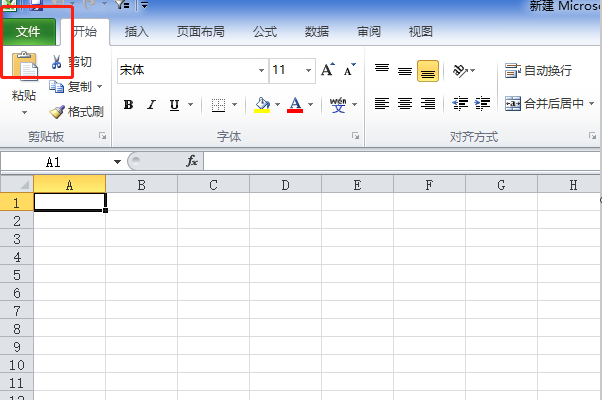Toggle the highlighted bottom align button
Screen dimensions: 602x400
coord(428,71)
